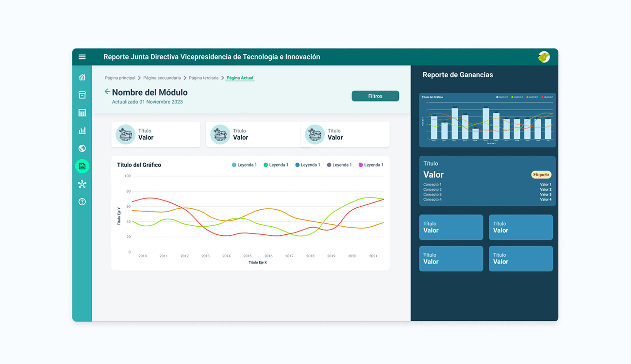
Task: Click the 2021 x-axis label
Action: point(373,256)
